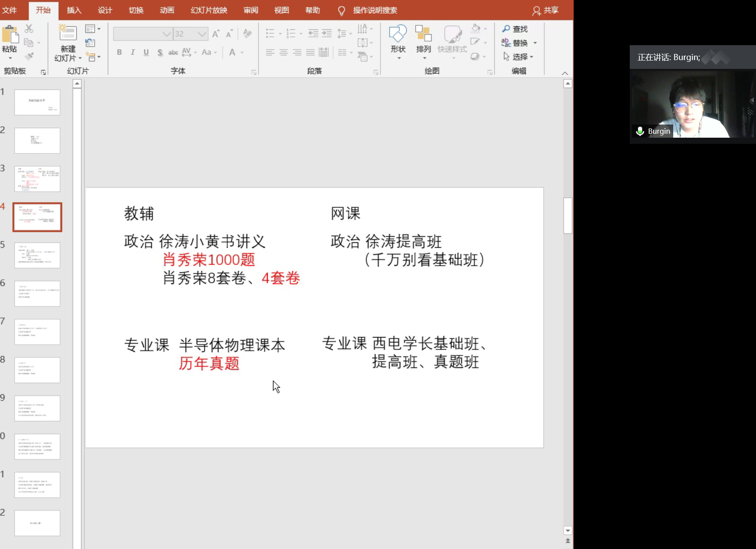Screen dimensions: 756x549
Task: Toggle Underline formatting
Action: click(x=146, y=53)
